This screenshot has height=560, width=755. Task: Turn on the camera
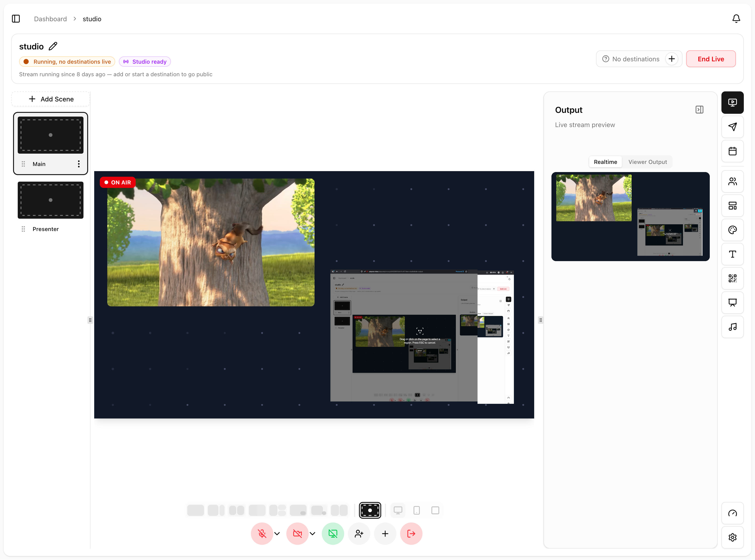(x=297, y=534)
